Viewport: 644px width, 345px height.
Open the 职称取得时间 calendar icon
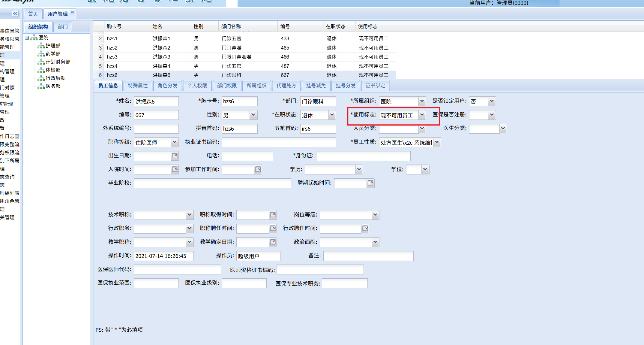pos(273,215)
